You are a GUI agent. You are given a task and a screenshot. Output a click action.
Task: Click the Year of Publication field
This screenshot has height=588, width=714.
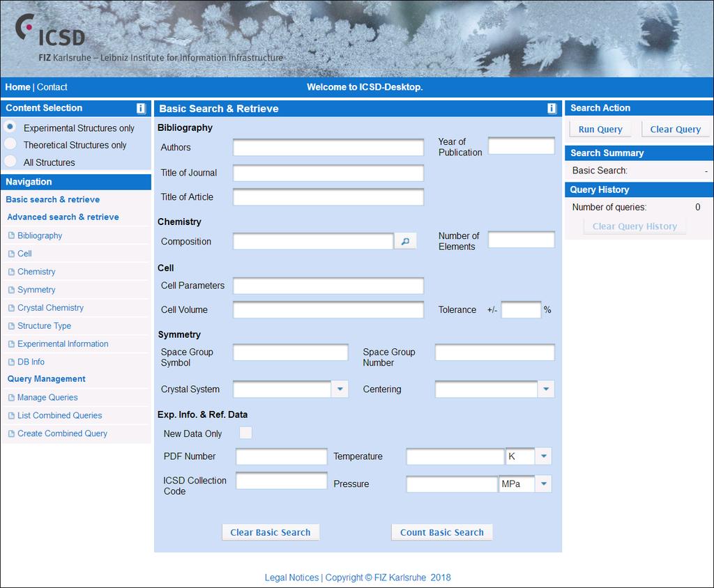pyautogui.click(x=522, y=146)
